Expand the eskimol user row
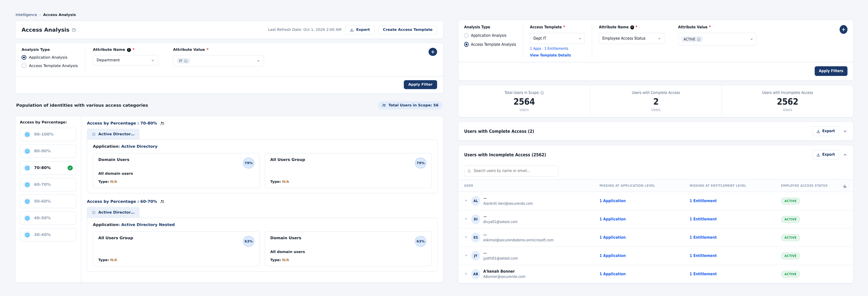Viewport: 868px width, 296px height. point(466,237)
